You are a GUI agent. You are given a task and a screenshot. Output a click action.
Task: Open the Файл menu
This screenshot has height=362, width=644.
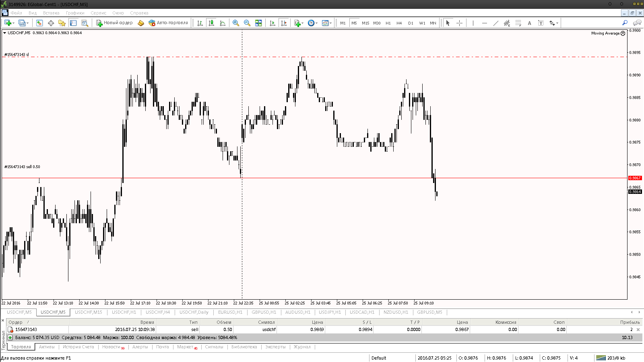coord(17,13)
